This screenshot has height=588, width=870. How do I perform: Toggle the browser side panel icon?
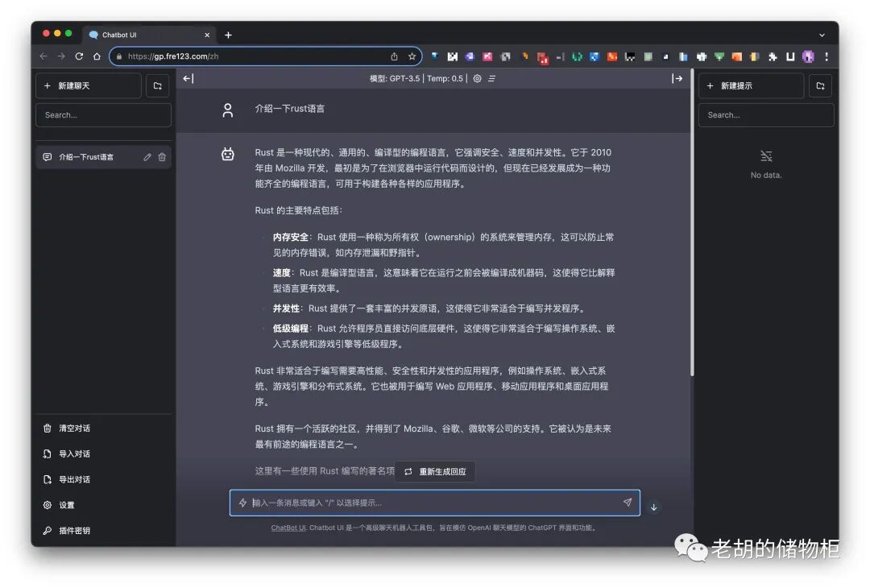click(x=790, y=56)
